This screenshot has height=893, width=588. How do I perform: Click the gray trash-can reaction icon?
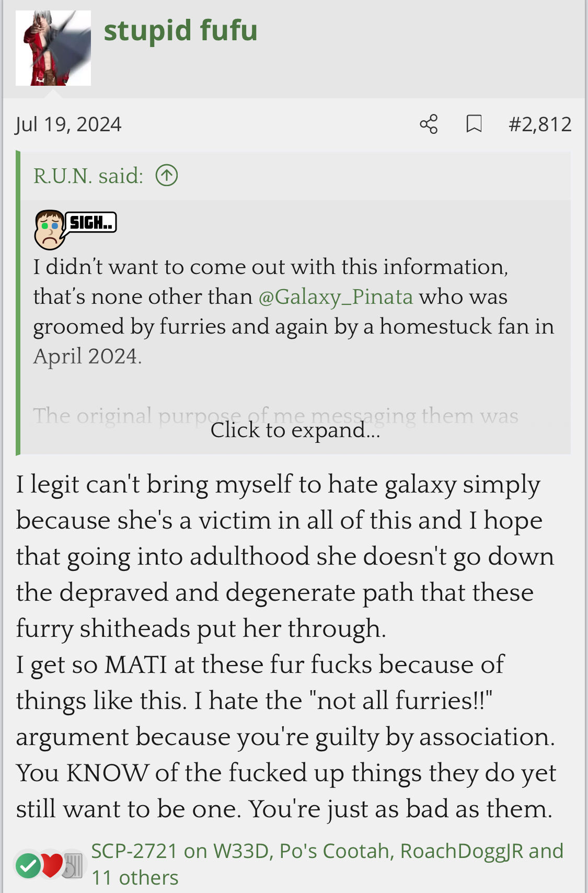[x=73, y=866]
